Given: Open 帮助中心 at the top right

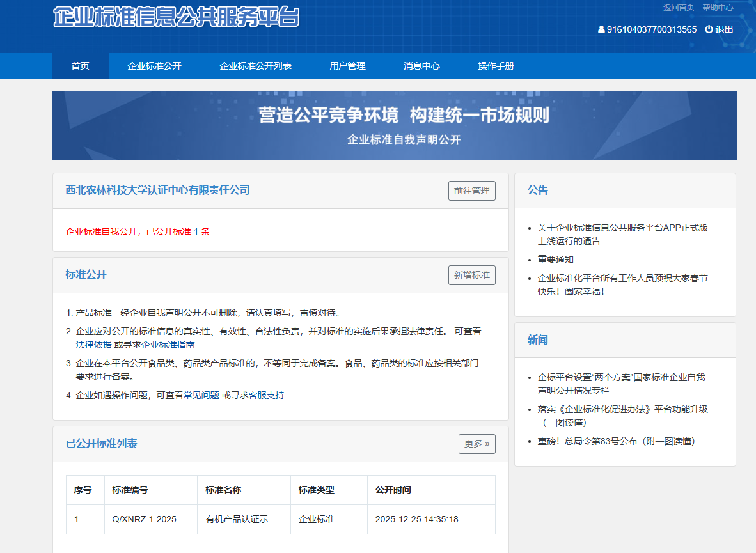Looking at the screenshot, I should coord(720,8).
